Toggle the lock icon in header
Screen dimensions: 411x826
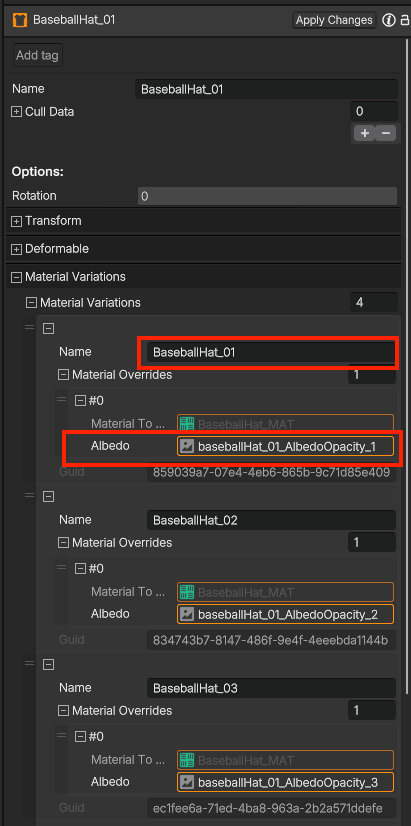(405, 21)
